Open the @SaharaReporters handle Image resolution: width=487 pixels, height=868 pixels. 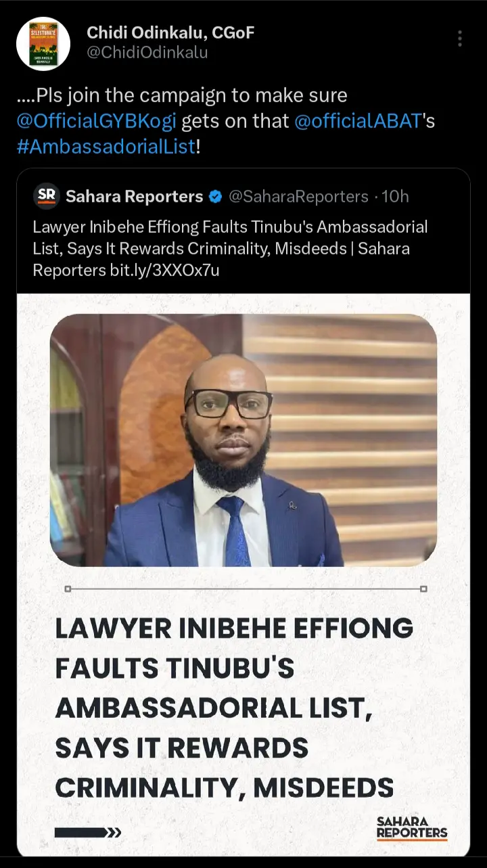(x=298, y=197)
